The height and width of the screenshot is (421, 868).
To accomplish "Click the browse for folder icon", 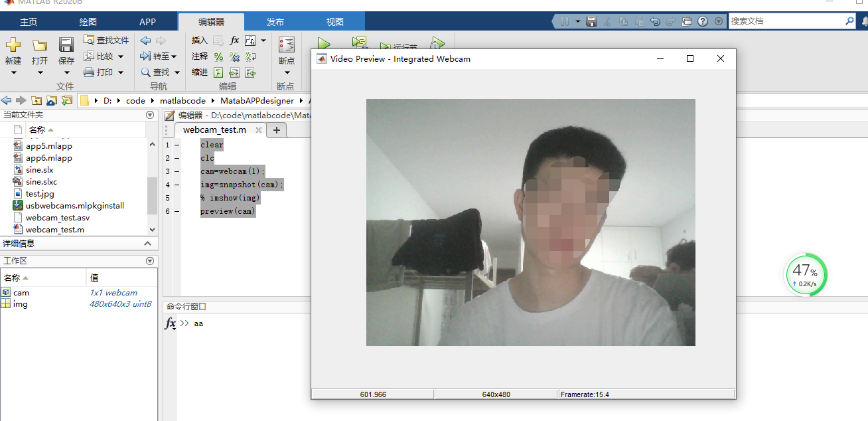I will point(51,100).
